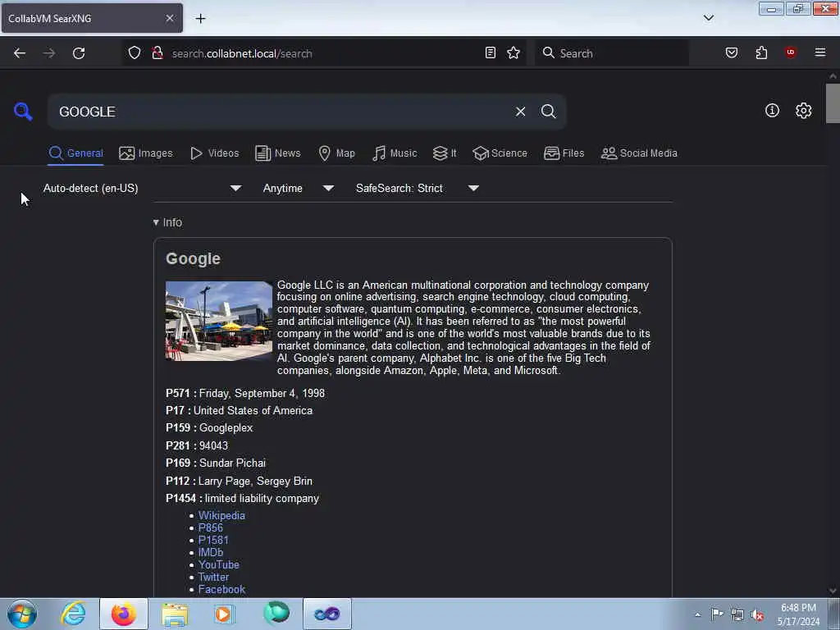Open the Pocket save icon
Viewport: 840px width, 630px height.
pos(732,52)
